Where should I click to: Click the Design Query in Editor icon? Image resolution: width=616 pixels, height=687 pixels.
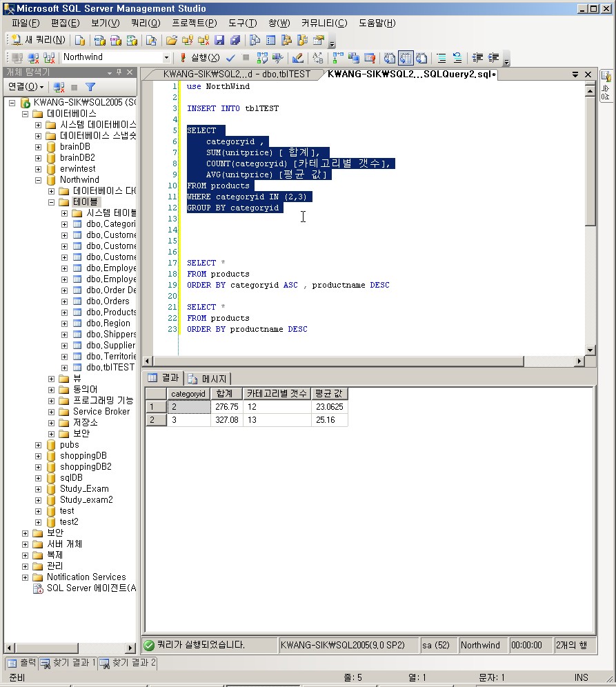298,57
